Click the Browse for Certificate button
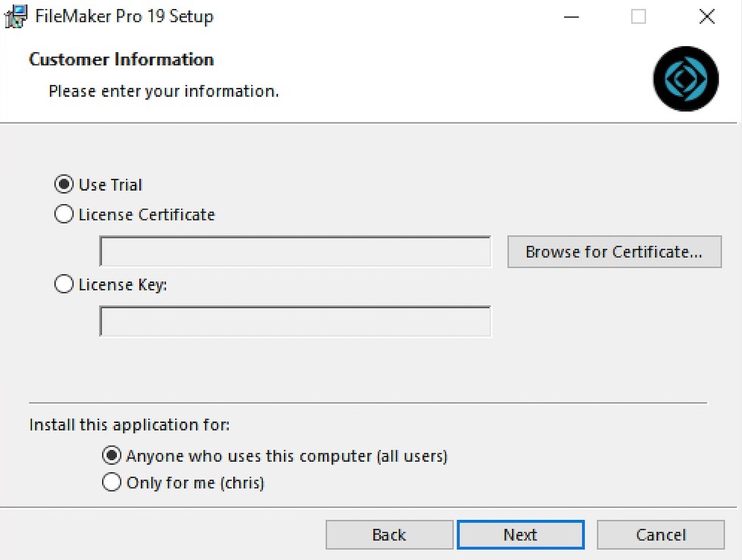The width and height of the screenshot is (742, 560). tap(614, 251)
